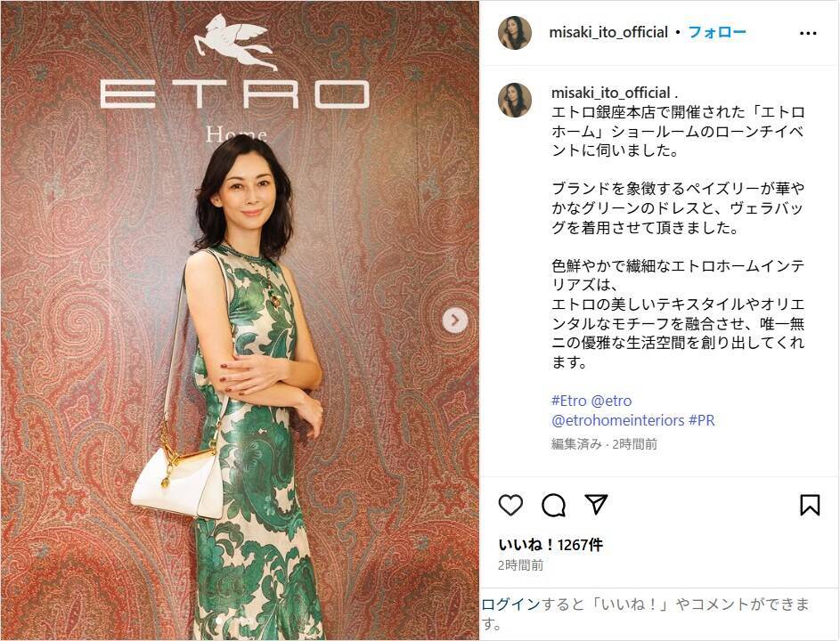Open the three-dot more options menu
Viewport: 840px width, 641px height.
pos(808,33)
